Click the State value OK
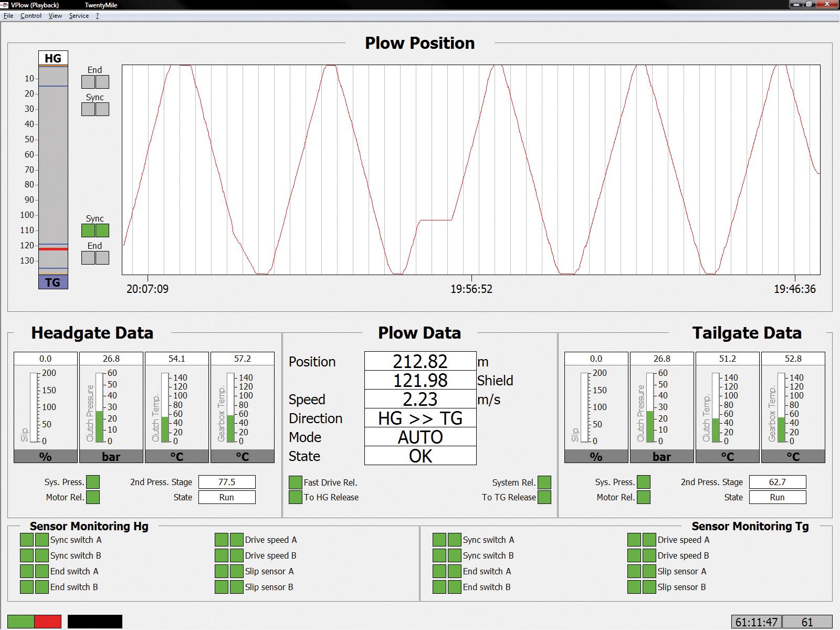Screen dimensions: 840x630 tap(421, 456)
